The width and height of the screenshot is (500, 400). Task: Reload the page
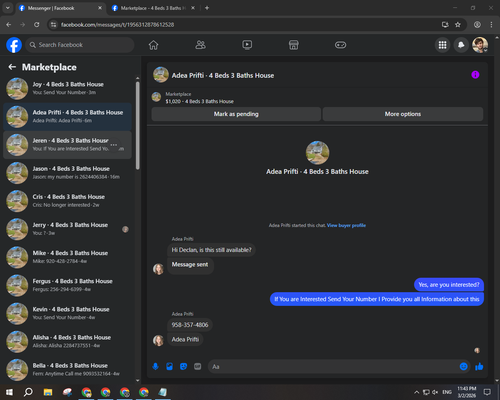pos(37,25)
